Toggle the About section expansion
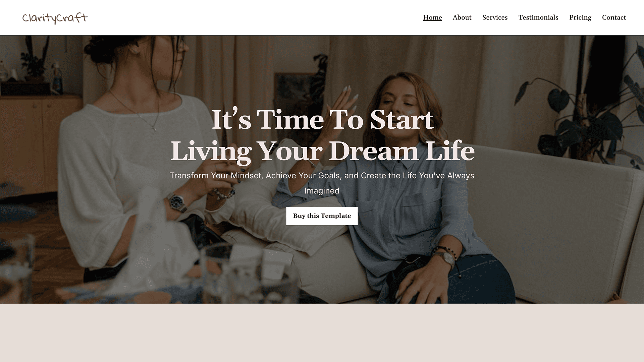Image resolution: width=644 pixels, height=362 pixels. point(462,17)
